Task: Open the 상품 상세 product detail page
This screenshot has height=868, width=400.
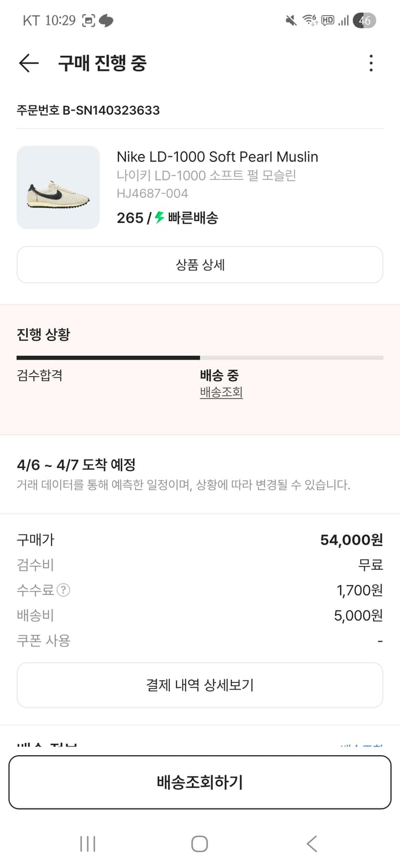Action: [200, 264]
